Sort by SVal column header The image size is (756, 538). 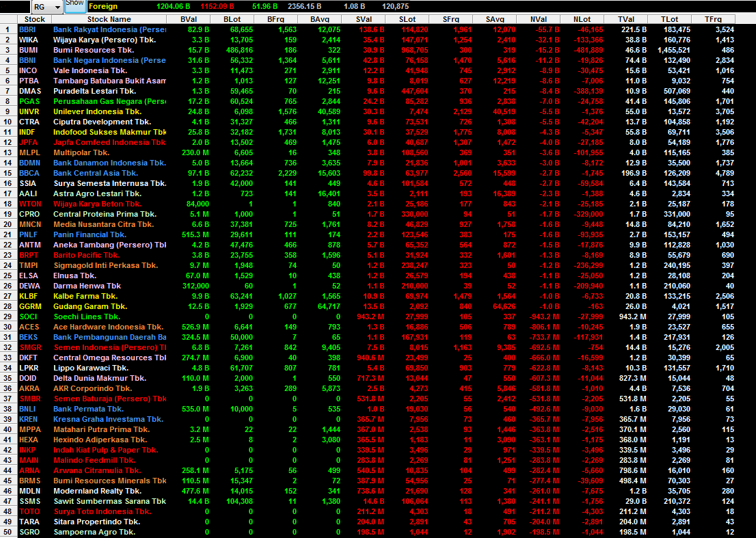point(364,19)
